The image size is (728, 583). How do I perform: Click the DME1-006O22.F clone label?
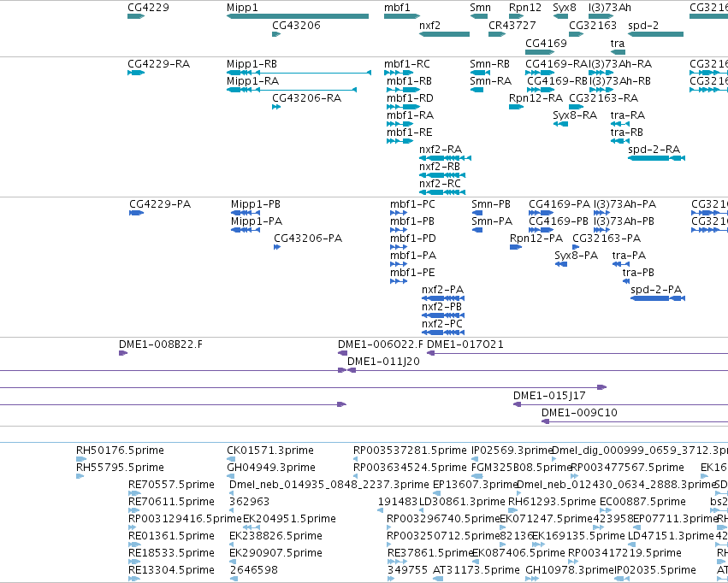tap(380, 344)
